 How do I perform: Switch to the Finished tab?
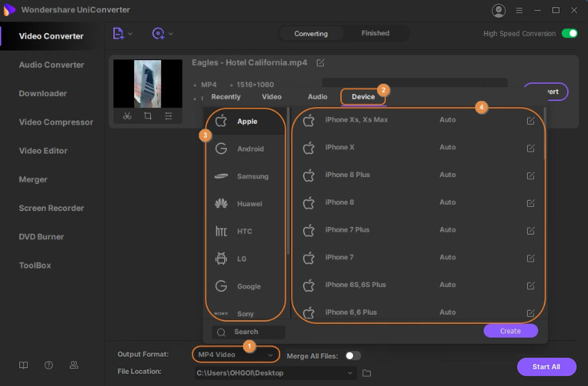click(x=375, y=33)
